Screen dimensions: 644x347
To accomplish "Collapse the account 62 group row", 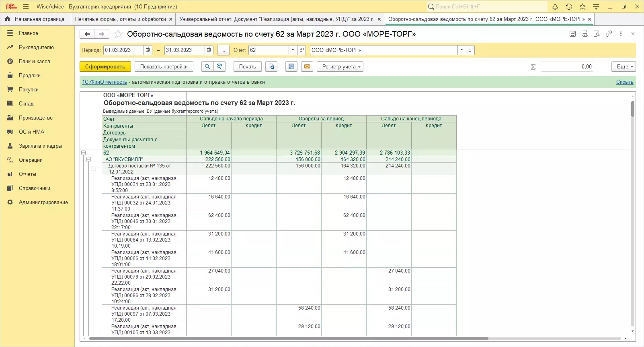I will [84, 153].
